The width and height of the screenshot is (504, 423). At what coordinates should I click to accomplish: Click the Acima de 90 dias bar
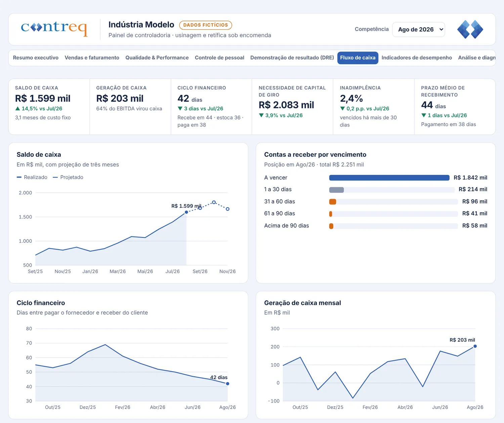tap(331, 226)
